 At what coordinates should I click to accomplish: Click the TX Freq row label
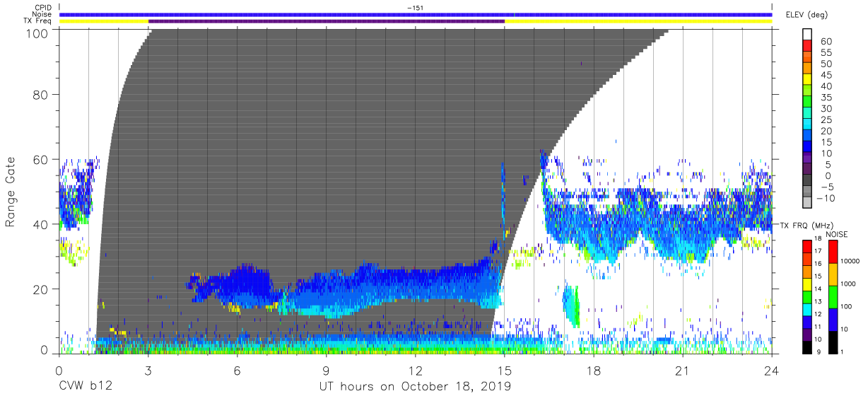38,21
